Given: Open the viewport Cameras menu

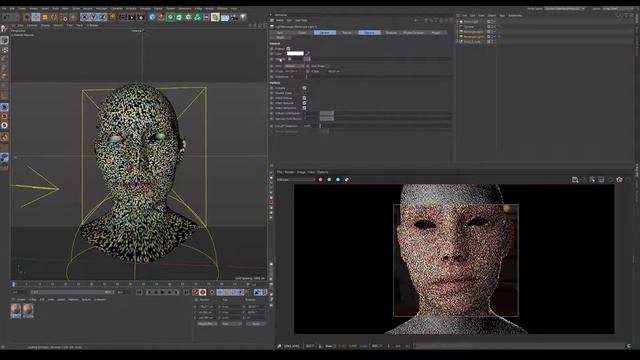Looking at the screenshot, I should pos(32,25).
